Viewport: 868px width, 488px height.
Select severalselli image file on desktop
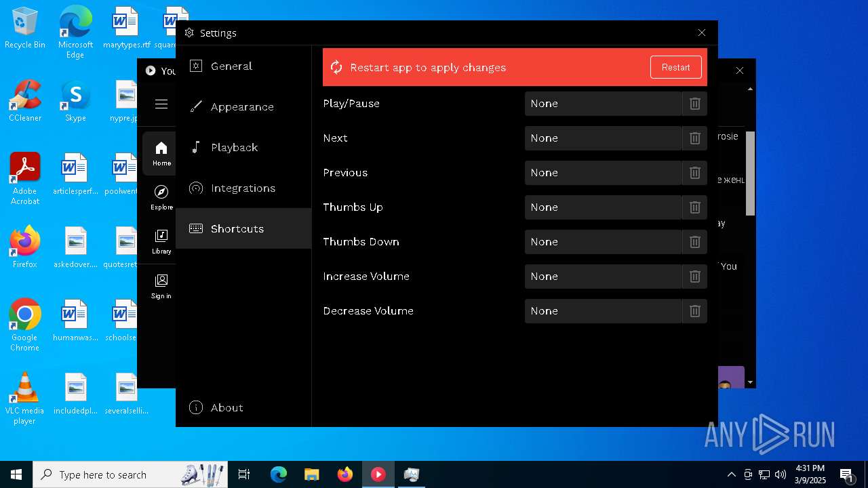127,394
